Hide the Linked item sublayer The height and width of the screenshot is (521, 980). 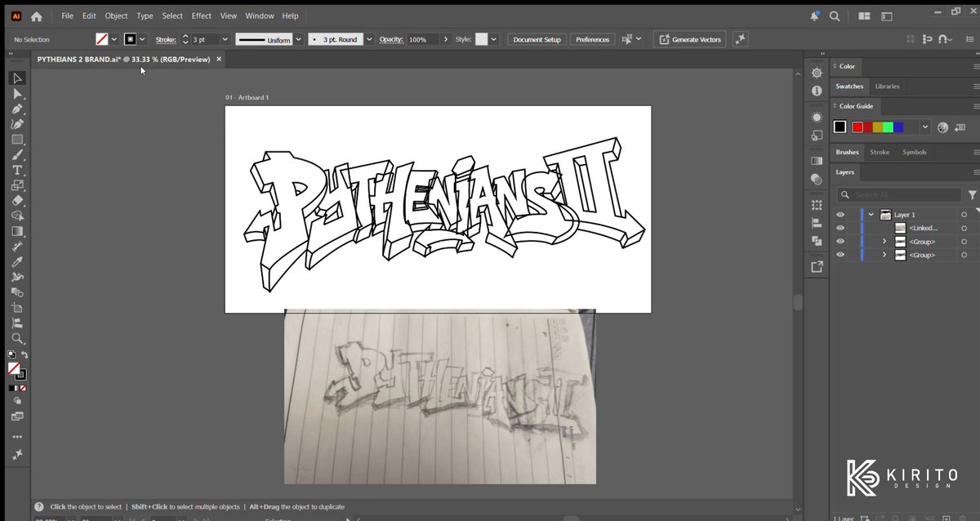click(x=840, y=229)
